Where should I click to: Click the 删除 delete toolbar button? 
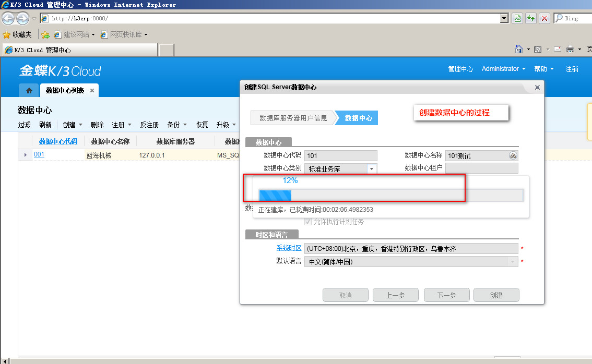[97, 125]
